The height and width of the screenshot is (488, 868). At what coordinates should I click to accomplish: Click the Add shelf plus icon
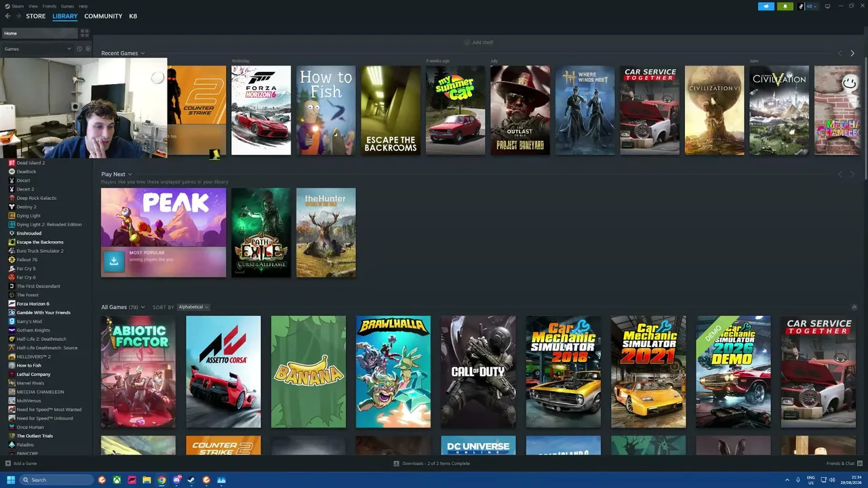(467, 42)
